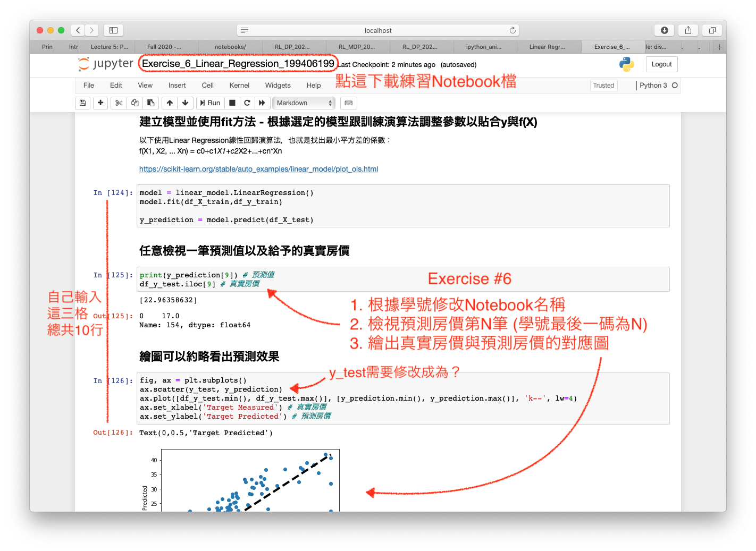Move the selected cell up
Screen dimensions: 756x551
click(x=170, y=103)
